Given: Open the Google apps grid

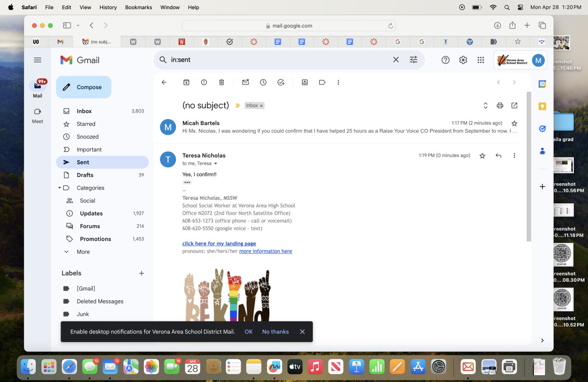Looking at the screenshot, I should point(481,60).
